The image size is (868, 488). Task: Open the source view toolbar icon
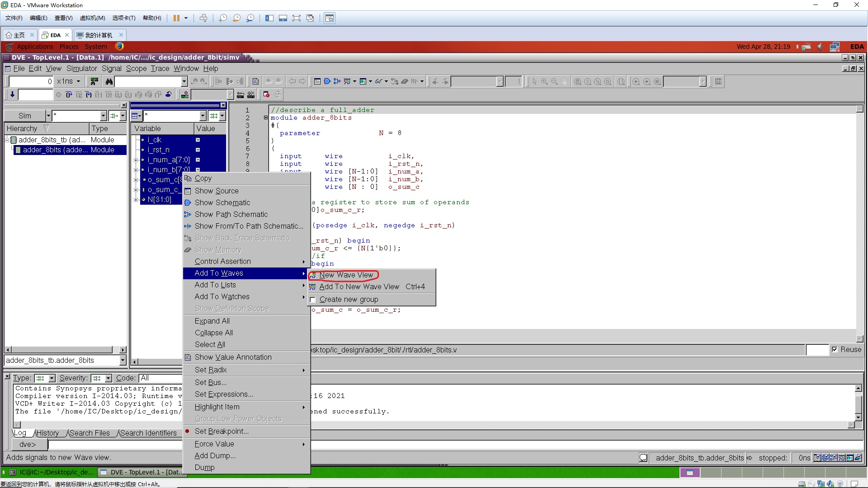[x=317, y=81]
